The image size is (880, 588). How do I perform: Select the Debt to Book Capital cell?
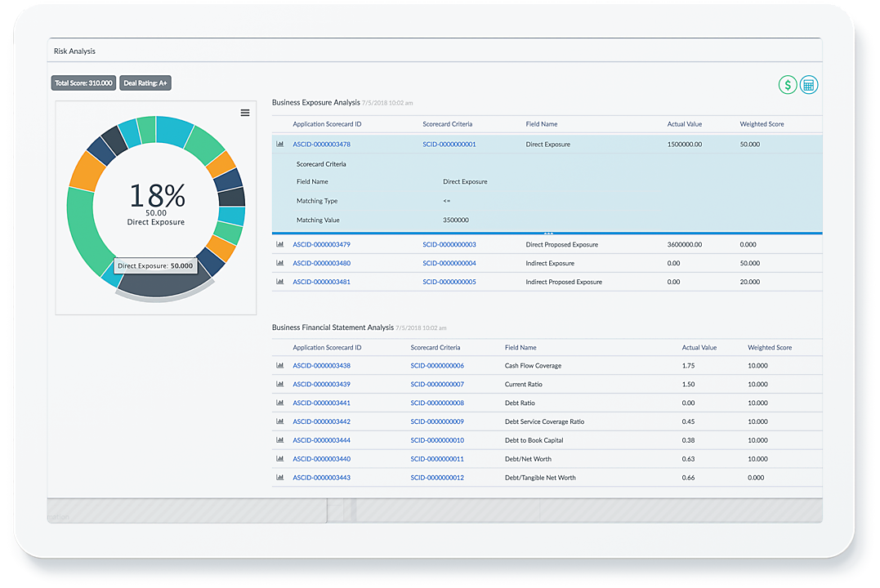click(x=534, y=440)
